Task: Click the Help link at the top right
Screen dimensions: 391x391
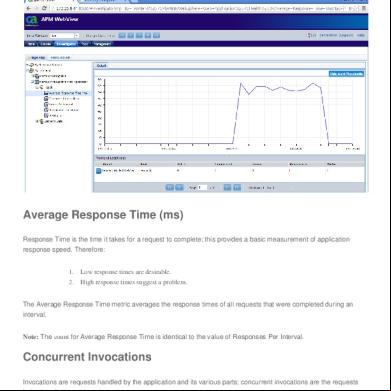Action: (x=361, y=35)
